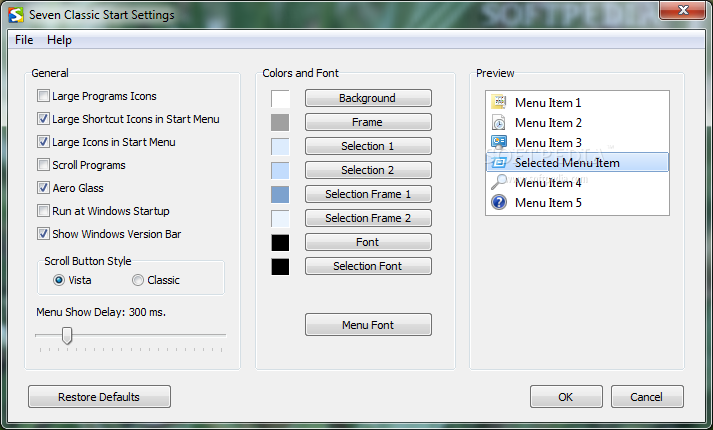Screen dimensions: 713x430
Task: Confirm settings with OK
Action: click(x=566, y=397)
